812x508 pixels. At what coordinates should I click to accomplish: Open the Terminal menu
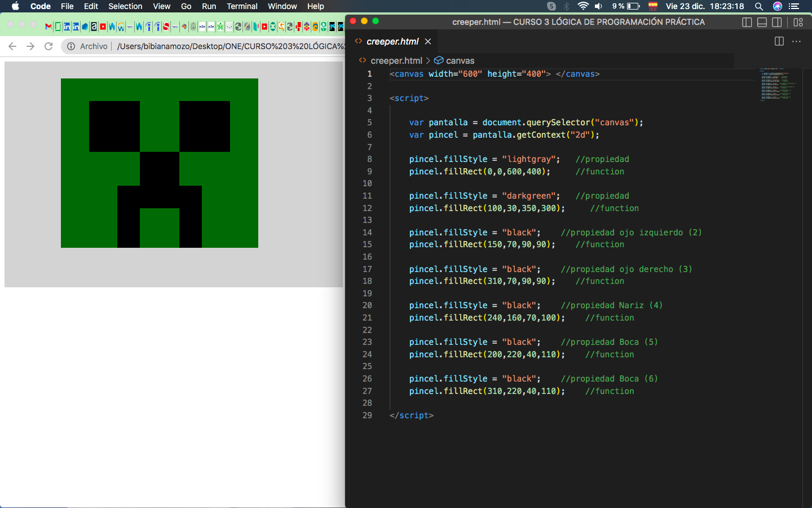(x=242, y=6)
